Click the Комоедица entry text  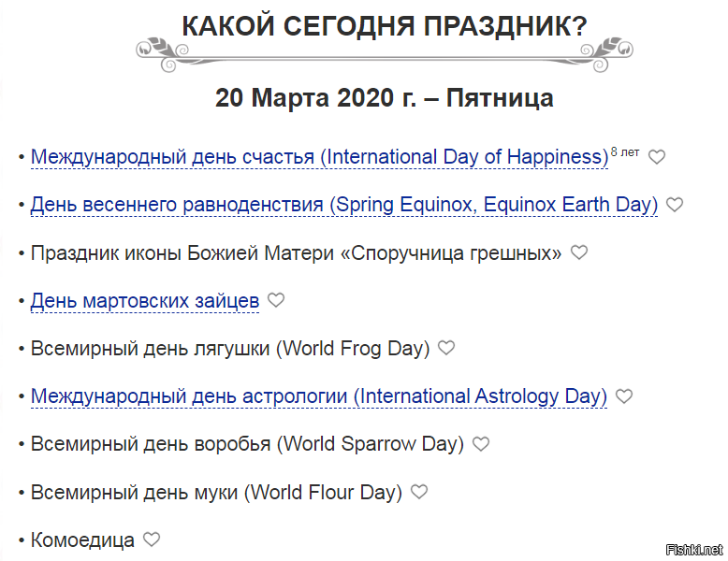(82, 540)
